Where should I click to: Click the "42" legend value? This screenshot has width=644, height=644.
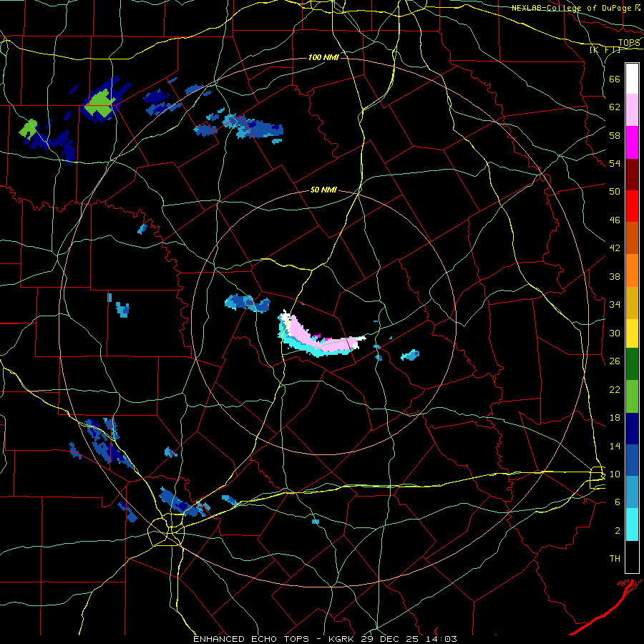click(x=615, y=248)
